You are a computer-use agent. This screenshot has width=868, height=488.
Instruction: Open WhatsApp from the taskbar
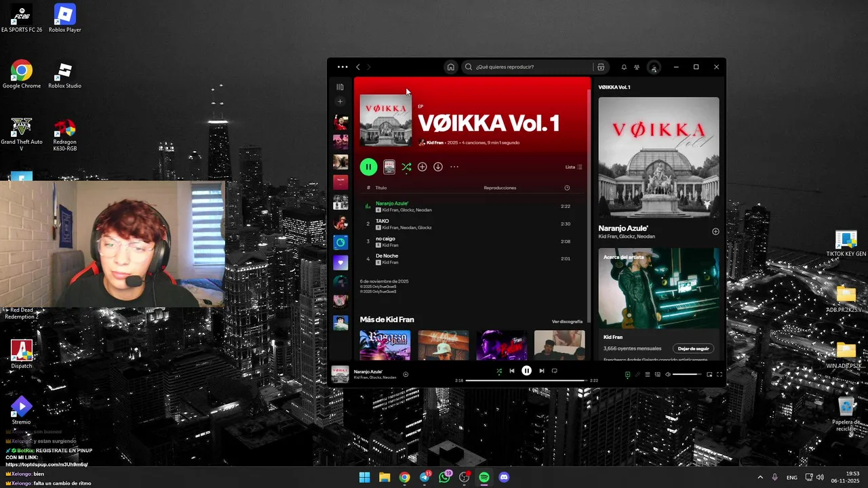[x=444, y=477]
